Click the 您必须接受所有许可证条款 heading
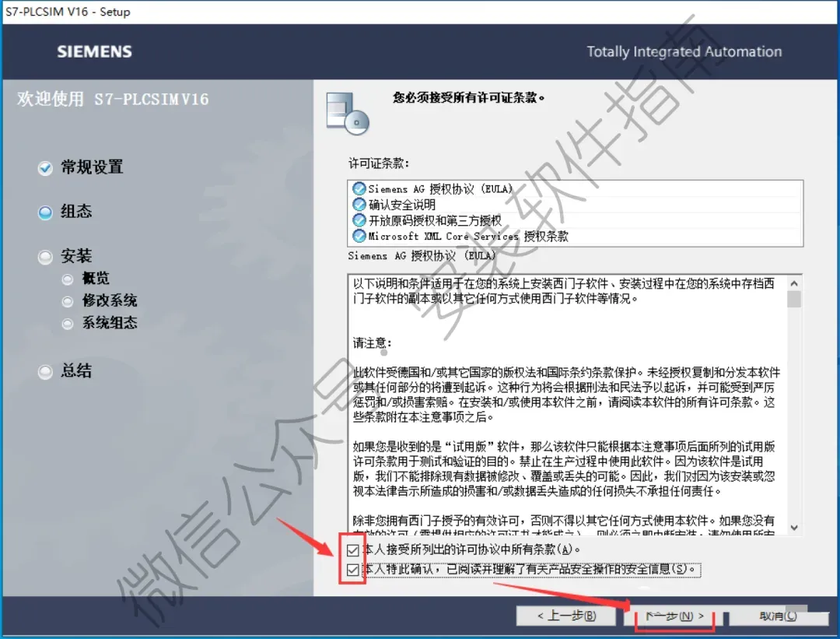 469,97
